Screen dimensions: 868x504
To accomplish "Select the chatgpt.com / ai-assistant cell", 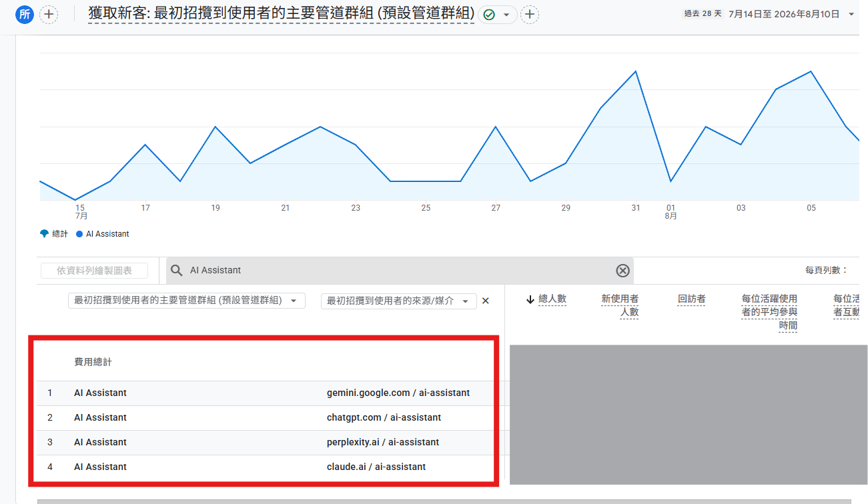I will tap(384, 417).
